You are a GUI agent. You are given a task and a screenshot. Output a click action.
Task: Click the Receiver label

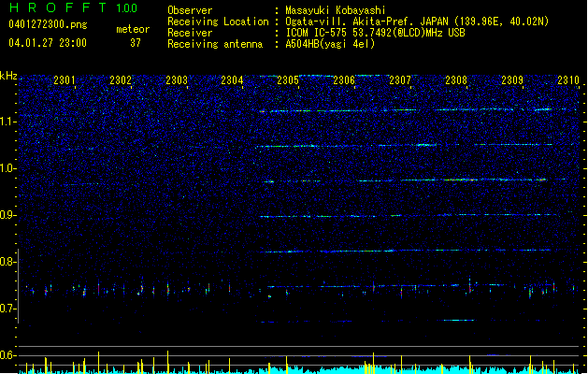click(190, 33)
